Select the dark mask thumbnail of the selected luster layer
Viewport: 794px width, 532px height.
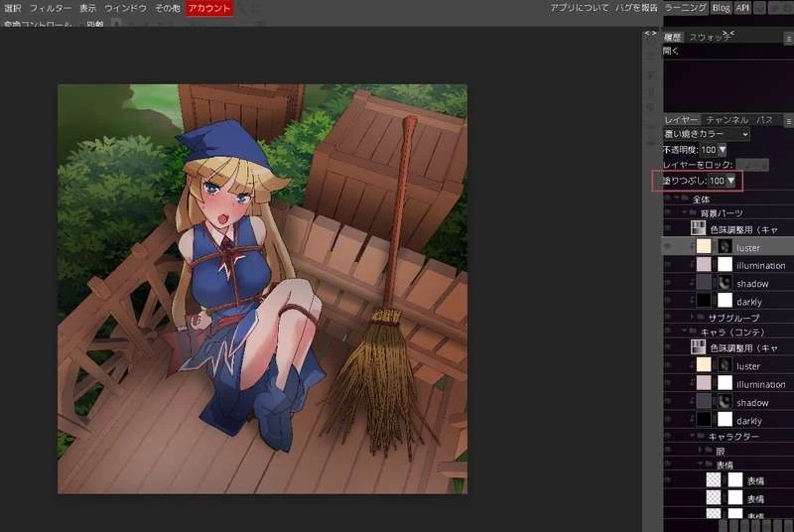point(725,246)
